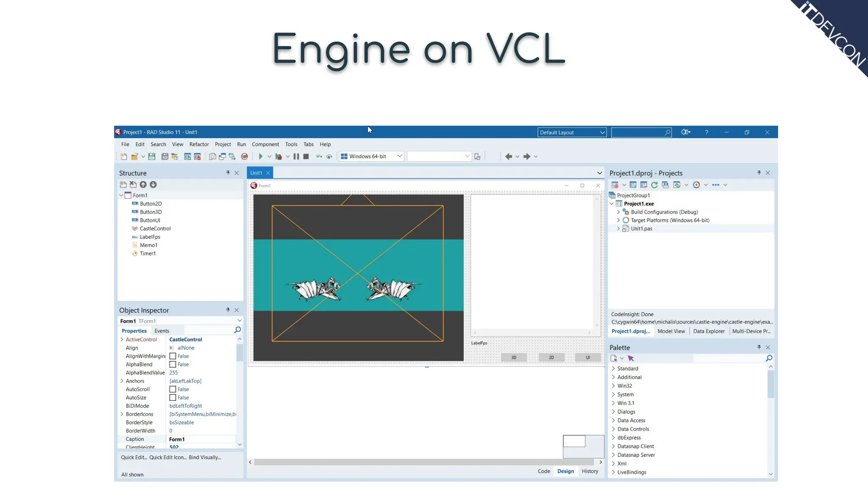
Task: Click the Quick Edit Icon... link
Action: [168, 457]
